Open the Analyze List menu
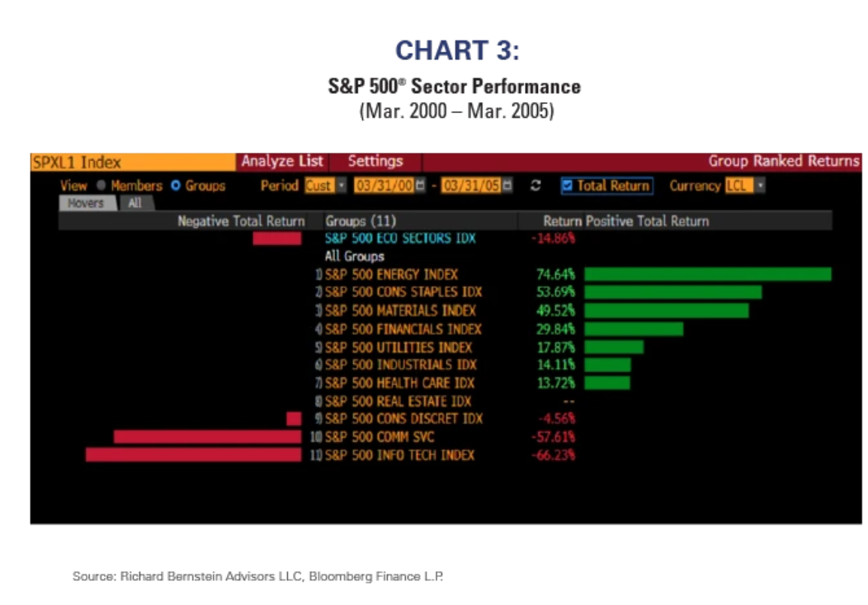 pos(281,161)
